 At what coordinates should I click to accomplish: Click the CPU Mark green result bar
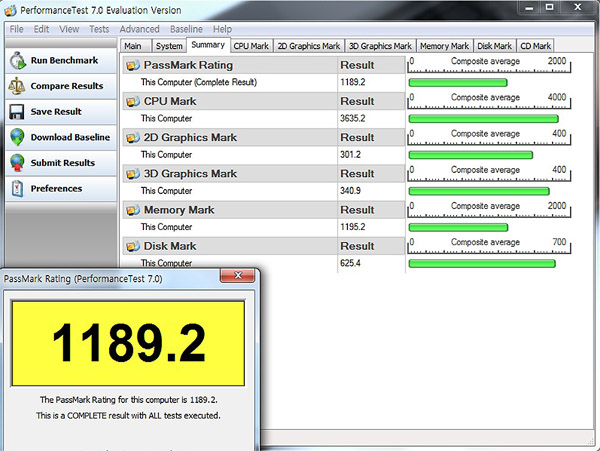tap(484, 119)
